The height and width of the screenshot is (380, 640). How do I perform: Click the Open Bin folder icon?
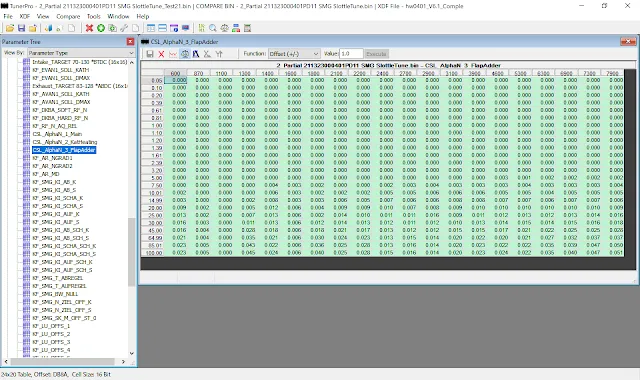tap(10, 28)
